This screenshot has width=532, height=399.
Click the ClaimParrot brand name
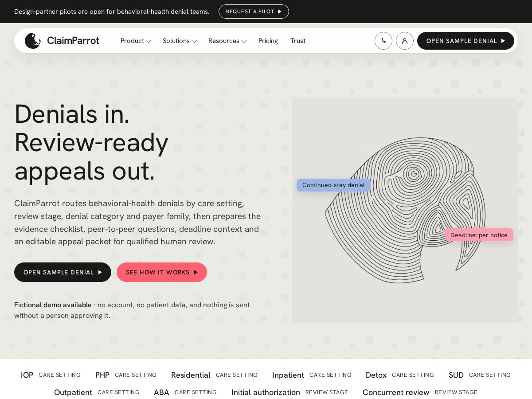coord(73,41)
